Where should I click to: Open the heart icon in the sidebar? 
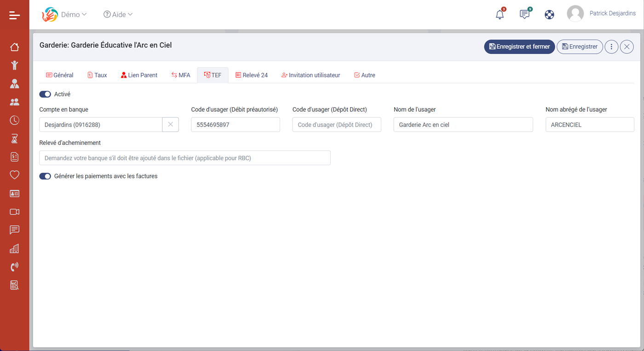(x=14, y=175)
